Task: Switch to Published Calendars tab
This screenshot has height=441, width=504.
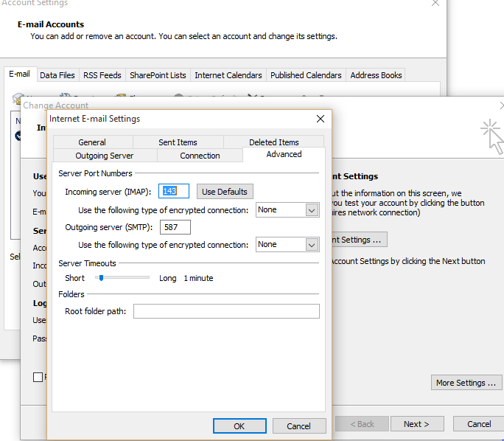Action: [306, 75]
